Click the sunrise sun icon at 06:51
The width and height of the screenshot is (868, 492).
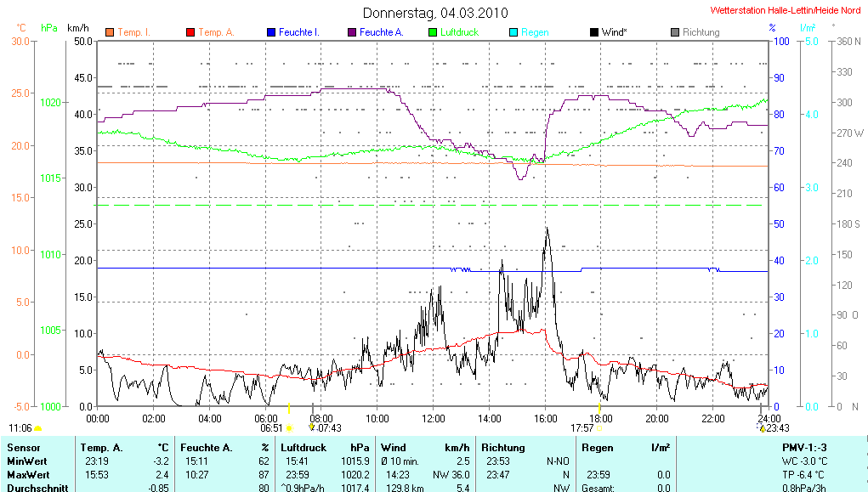pos(289,428)
